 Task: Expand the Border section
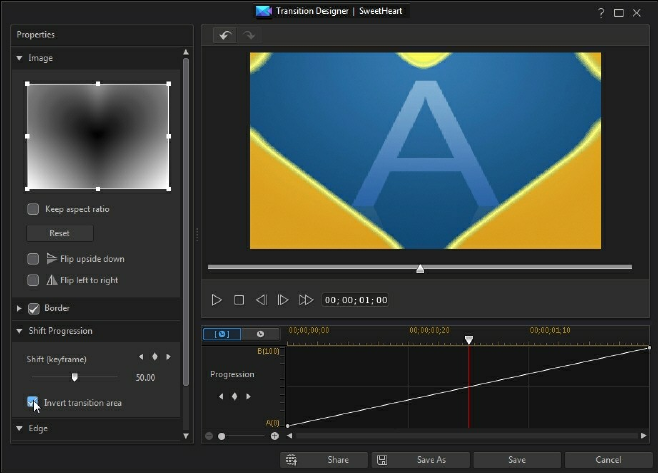tap(19, 308)
